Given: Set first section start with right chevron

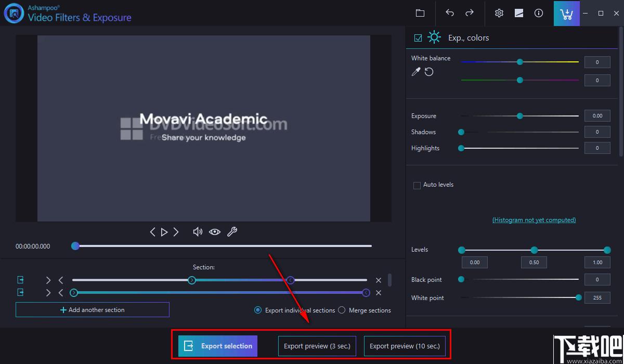Looking at the screenshot, I should (x=48, y=280).
